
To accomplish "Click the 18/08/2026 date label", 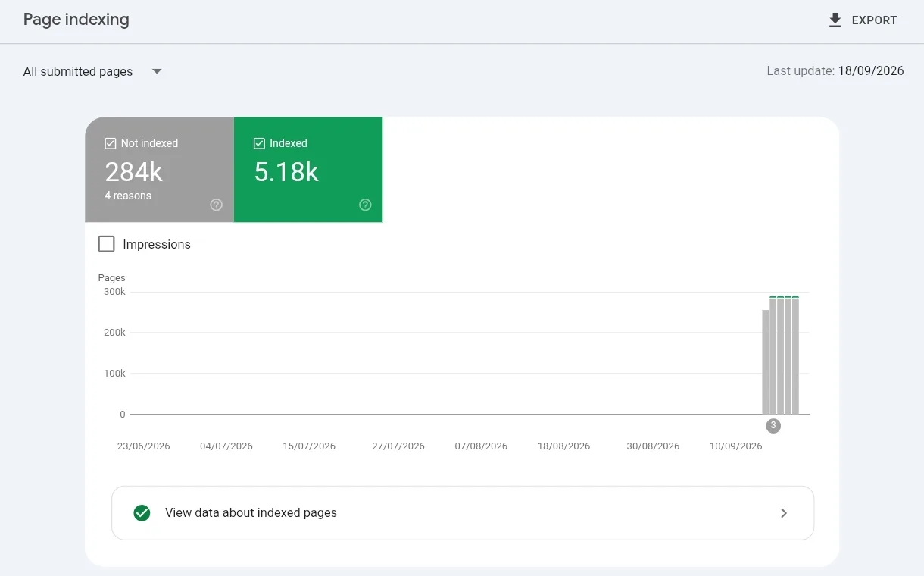I will point(563,446).
